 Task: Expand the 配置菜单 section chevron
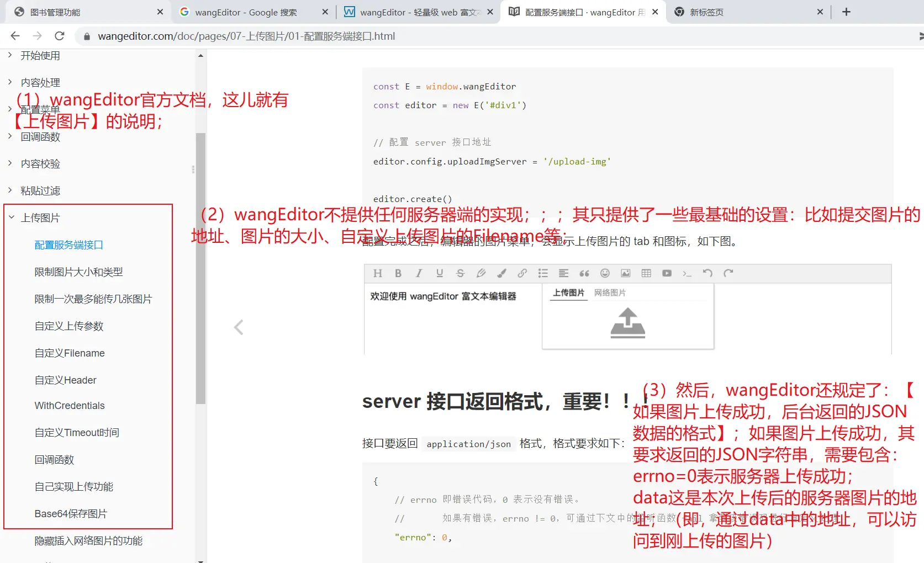pyautogui.click(x=10, y=109)
